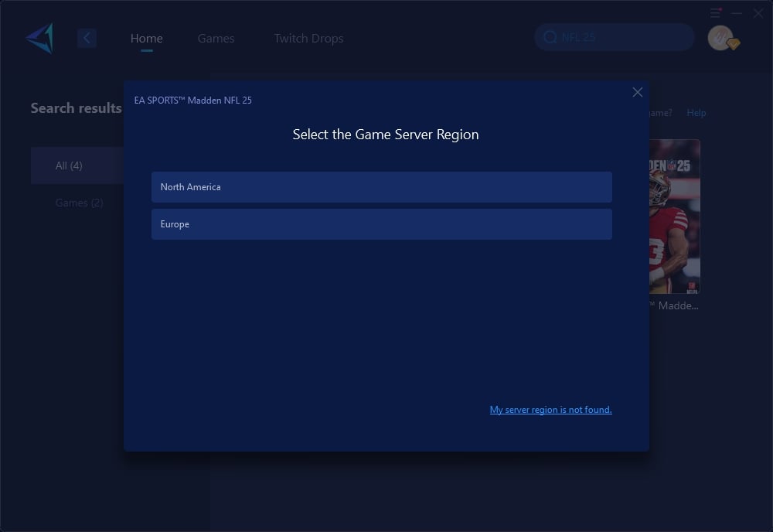This screenshot has width=773, height=532.
Task: Switch to the Games tab
Action: click(216, 38)
